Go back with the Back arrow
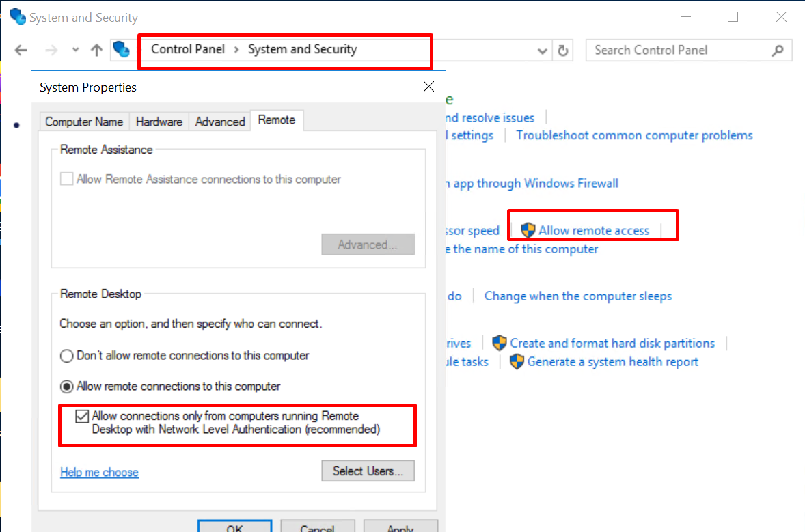 pos(21,50)
